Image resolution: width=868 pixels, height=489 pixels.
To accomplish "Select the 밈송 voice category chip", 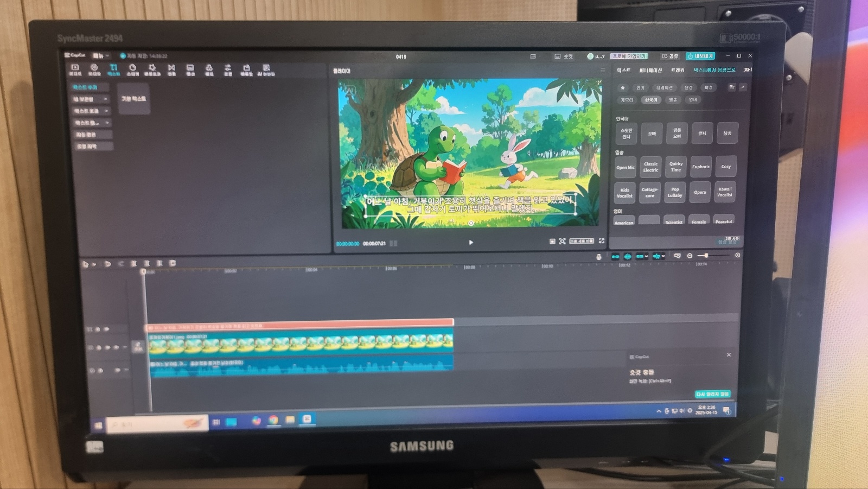I will (673, 100).
